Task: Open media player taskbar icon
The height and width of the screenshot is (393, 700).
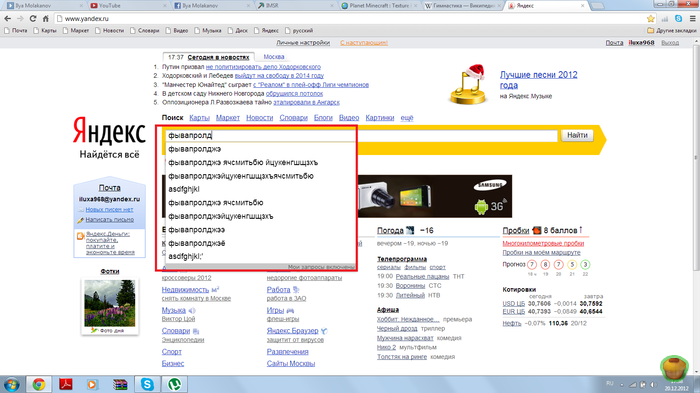Action: 92,384
